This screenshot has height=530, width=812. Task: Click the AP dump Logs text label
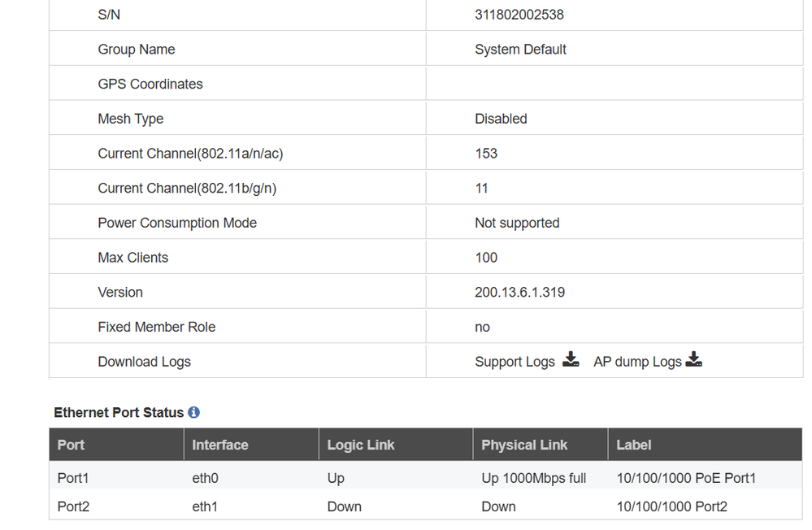point(637,362)
